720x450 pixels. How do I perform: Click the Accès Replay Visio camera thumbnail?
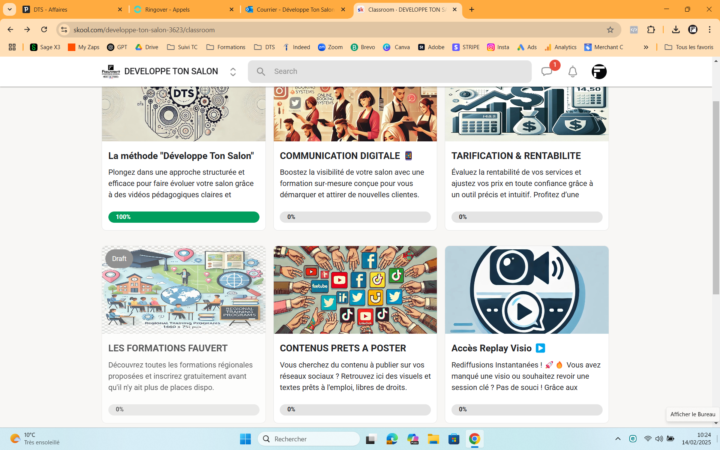(x=527, y=290)
